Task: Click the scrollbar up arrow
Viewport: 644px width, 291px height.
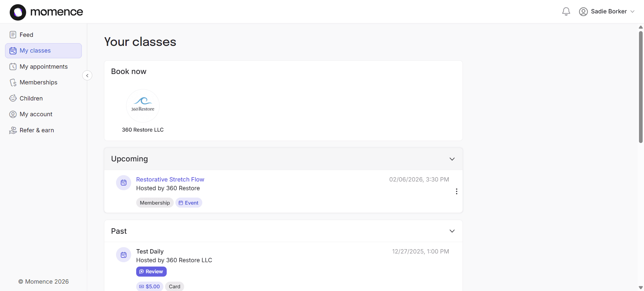Action: click(x=641, y=27)
